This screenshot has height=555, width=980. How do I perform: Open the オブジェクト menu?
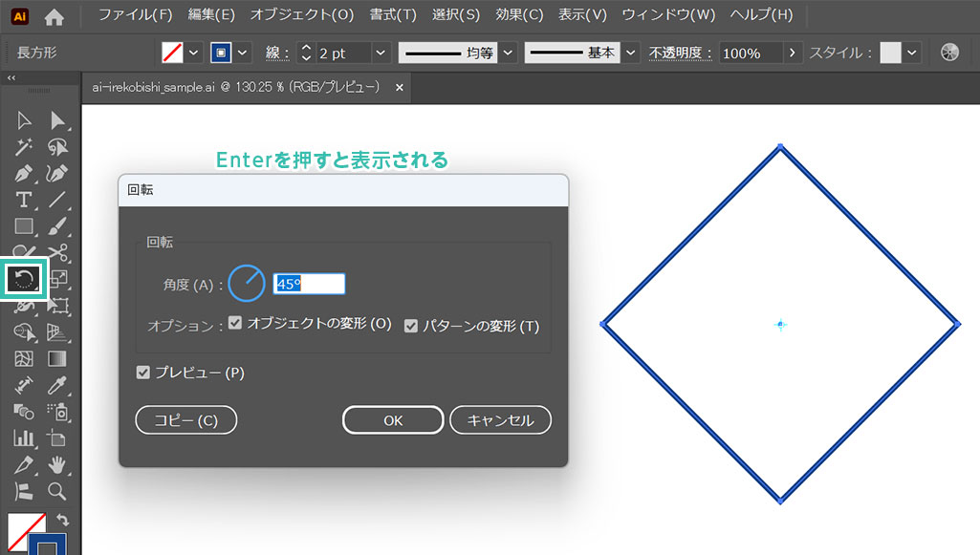coord(301,15)
